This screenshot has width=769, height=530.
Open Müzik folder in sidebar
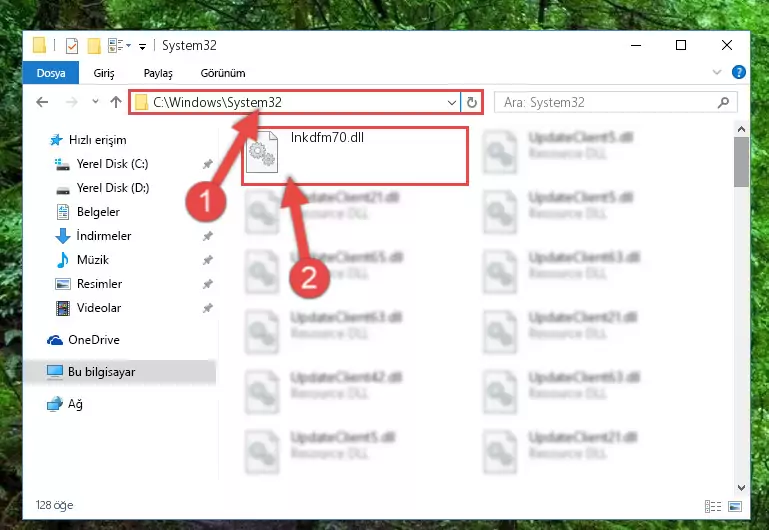(93, 260)
